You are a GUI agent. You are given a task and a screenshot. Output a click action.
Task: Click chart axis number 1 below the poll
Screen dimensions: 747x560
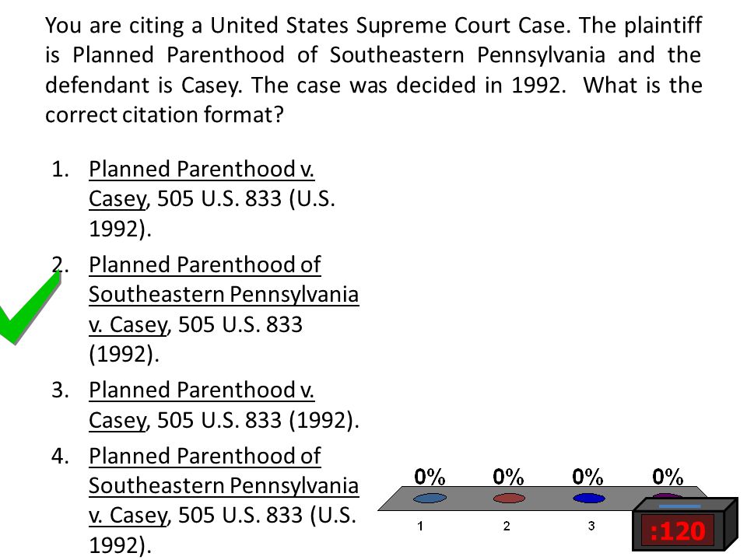420,527
